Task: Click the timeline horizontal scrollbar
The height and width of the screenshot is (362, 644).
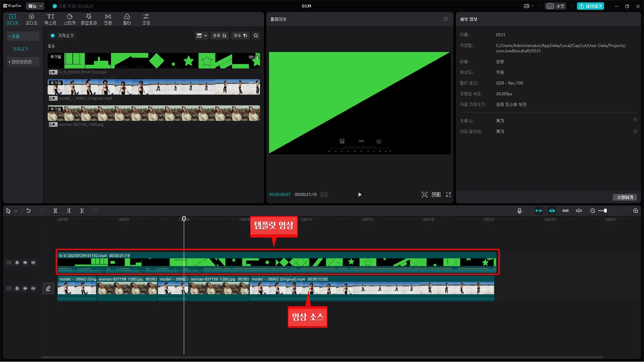Action: click(x=322, y=357)
